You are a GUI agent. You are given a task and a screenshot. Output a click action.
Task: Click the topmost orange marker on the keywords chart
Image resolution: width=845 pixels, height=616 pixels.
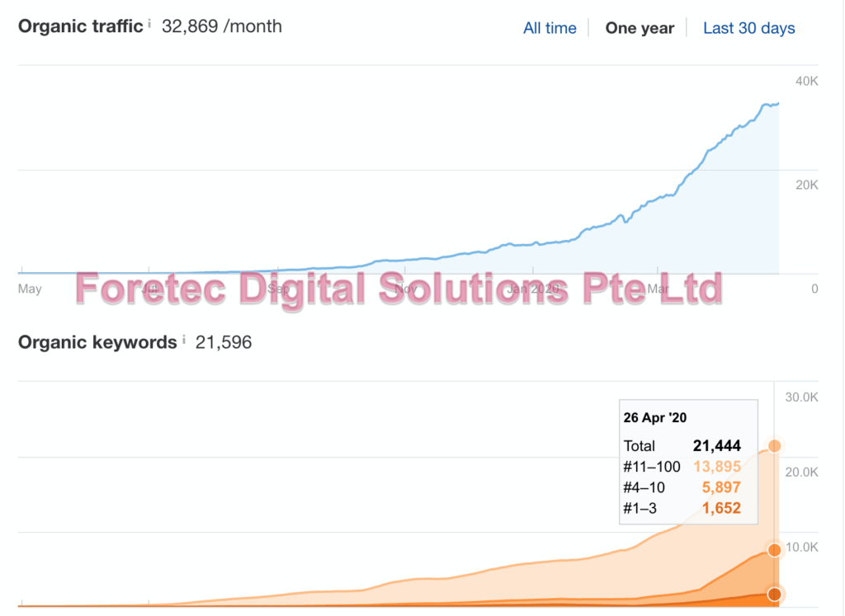(774, 445)
